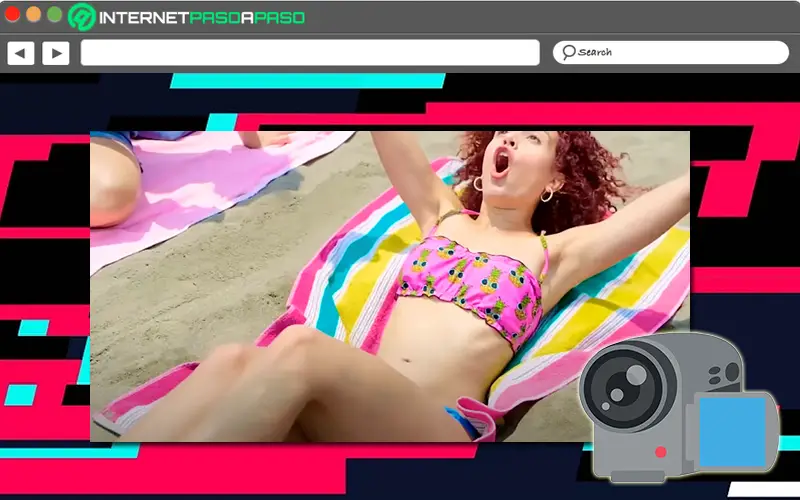The width and height of the screenshot is (800, 500).
Task: Click the magnifying glass search icon
Action: pos(568,52)
